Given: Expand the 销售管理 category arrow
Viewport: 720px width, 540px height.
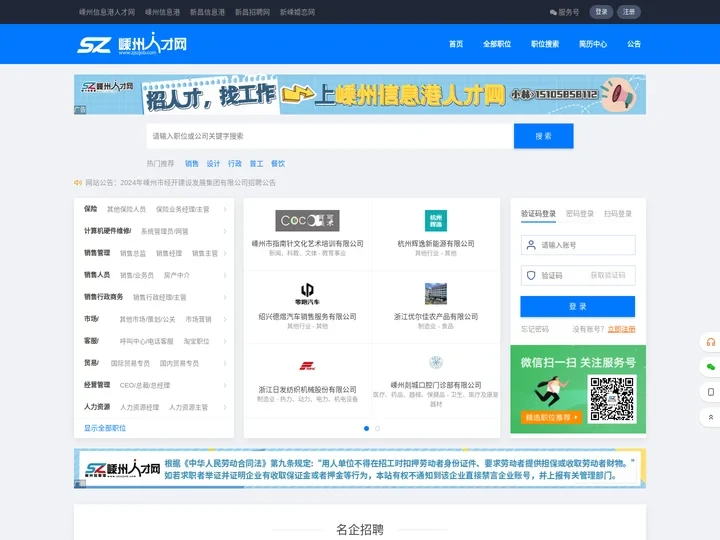Looking at the screenshot, I should [x=225, y=253].
